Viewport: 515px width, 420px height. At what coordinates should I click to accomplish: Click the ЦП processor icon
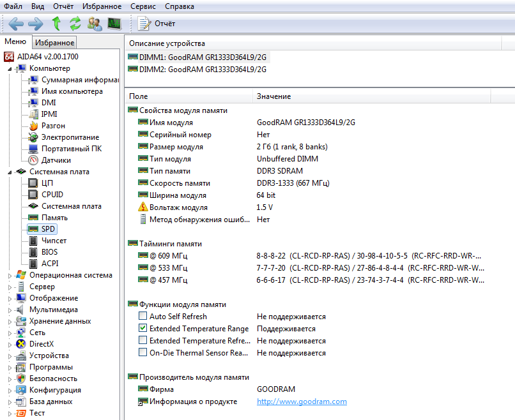click(33, 183)
